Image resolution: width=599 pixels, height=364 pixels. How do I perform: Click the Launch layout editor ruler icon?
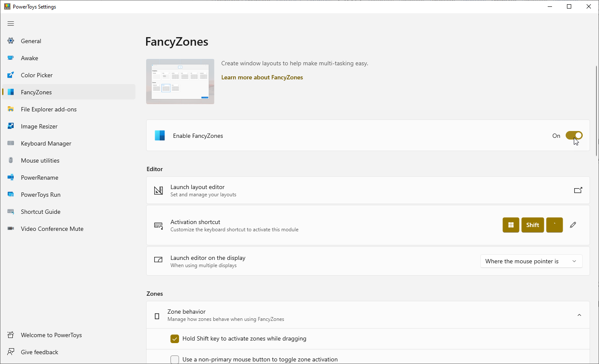(159, 190)
